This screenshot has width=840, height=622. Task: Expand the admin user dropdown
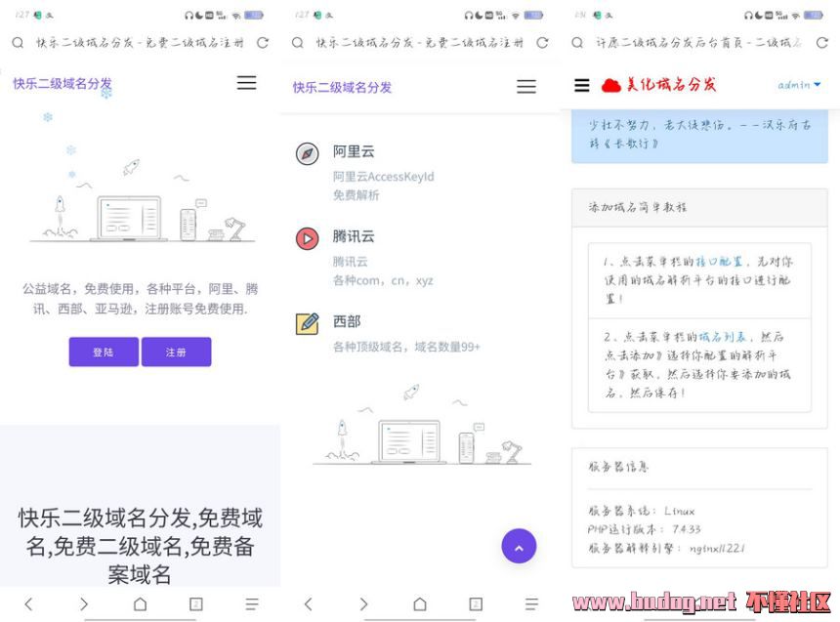[x=799, y=85]
